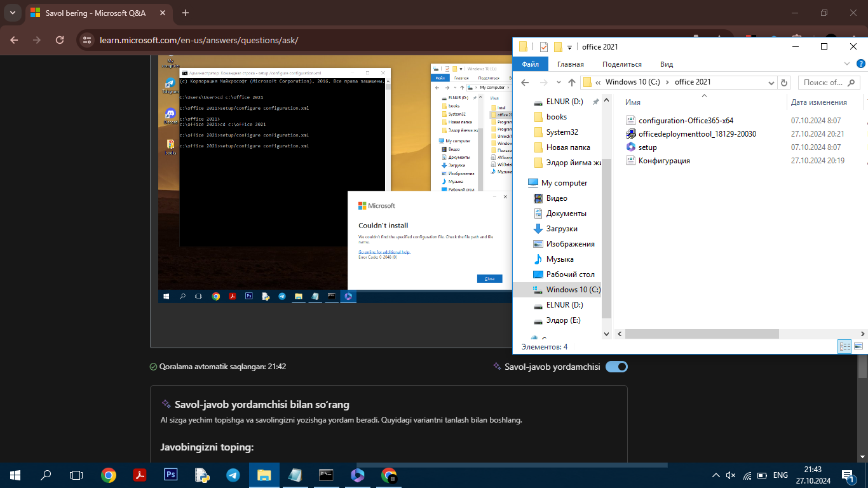Screen dimensions: 868x488
Task: Click Windows 10 (C:) breadcrumb in address bar
Action: (x=632, y=82)
